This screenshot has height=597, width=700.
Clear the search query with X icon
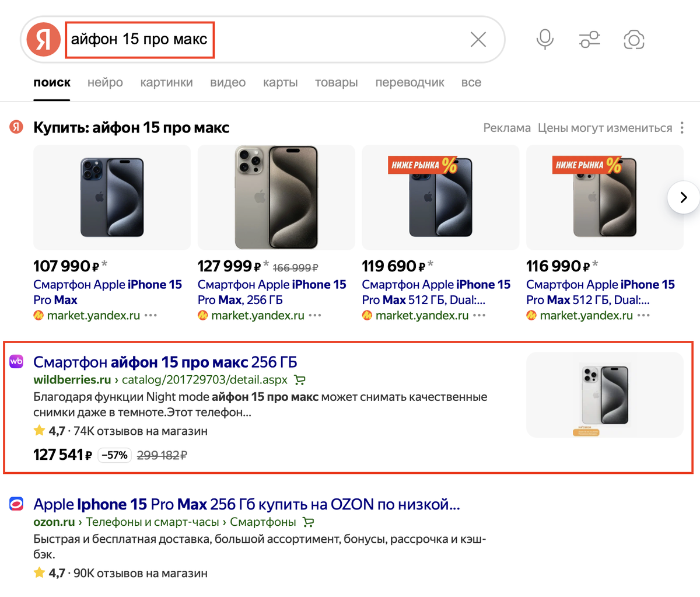coord(478,40)
